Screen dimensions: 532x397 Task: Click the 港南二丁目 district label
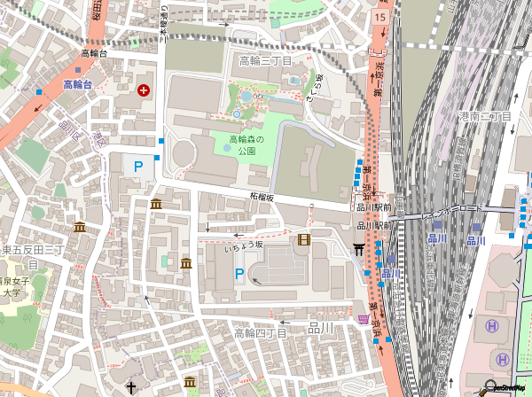486,117
